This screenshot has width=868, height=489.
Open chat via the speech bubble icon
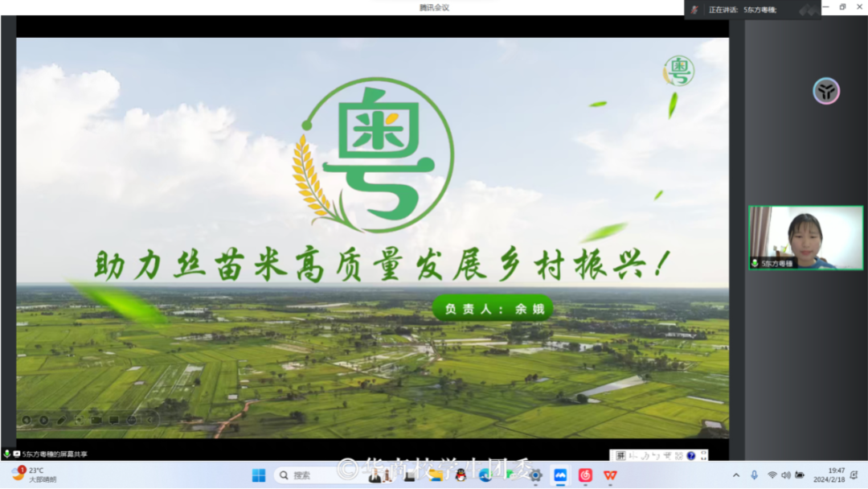click(x=113, y=420)
